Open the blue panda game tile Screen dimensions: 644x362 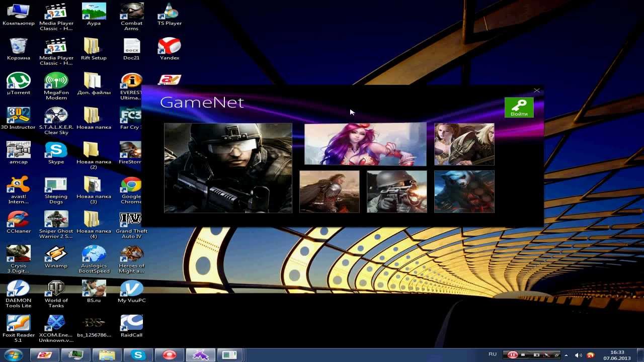point(464,192)
